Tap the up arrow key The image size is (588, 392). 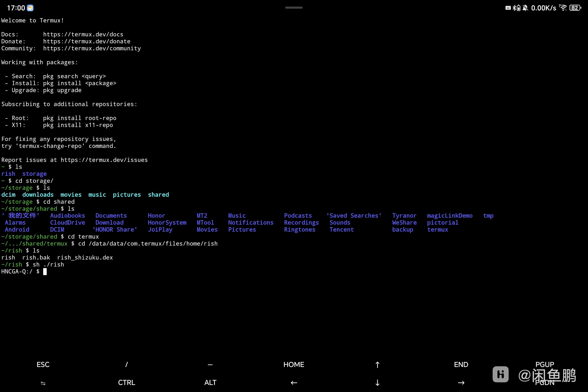tap(377, 365)
